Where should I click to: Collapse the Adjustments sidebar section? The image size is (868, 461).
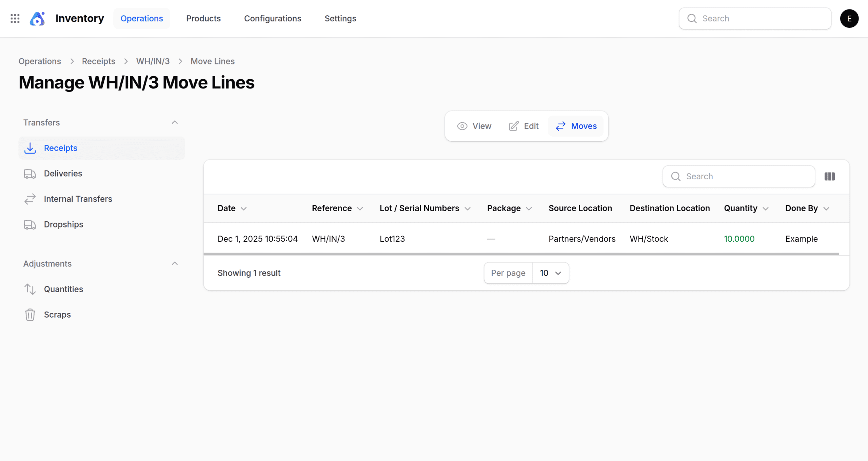point(175,264)
